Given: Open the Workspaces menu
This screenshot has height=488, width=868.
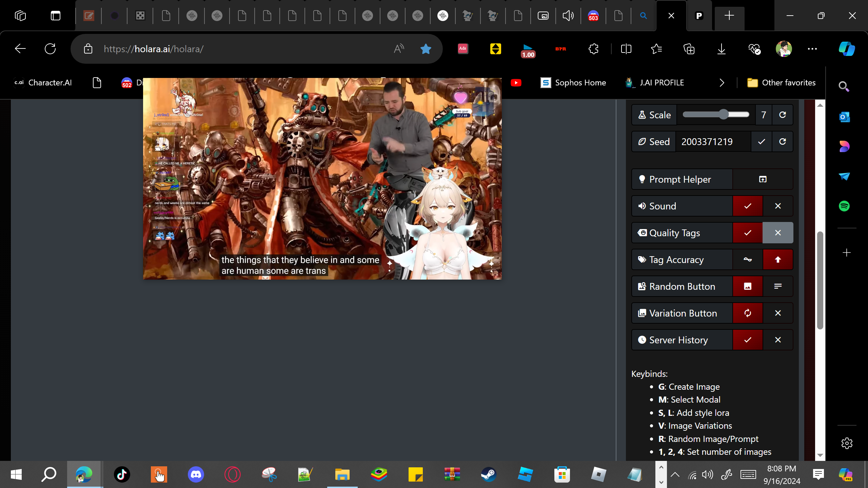Looking at the screenshot, I should click(x=20, y=16).
